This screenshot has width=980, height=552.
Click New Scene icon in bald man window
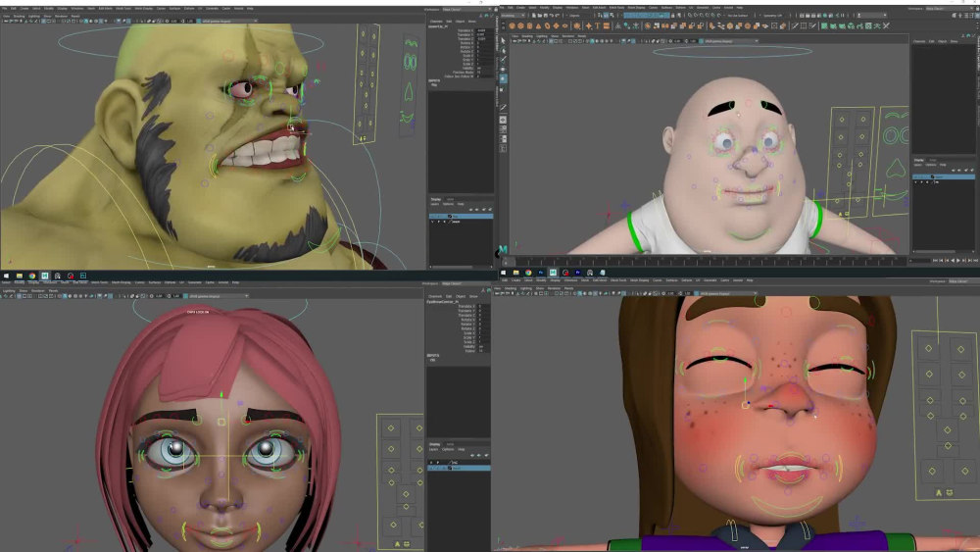pyautogui.click(x=534, y=15)
